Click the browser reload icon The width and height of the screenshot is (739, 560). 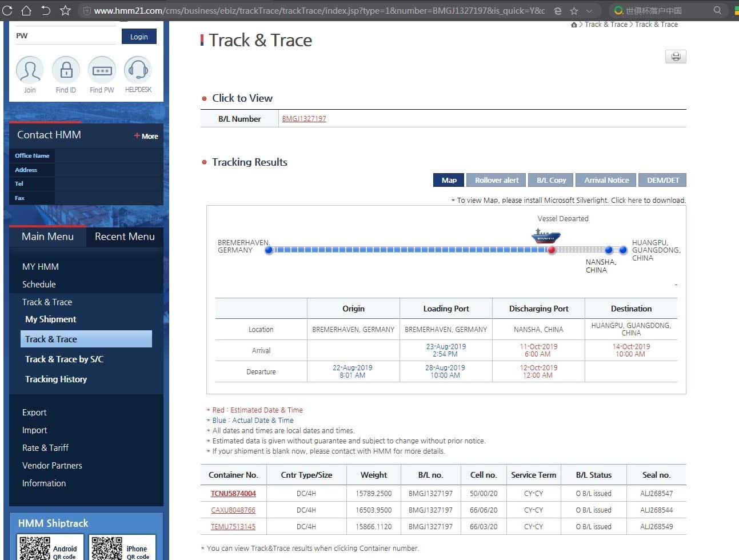pyautogui.click(x=7, y=10)
